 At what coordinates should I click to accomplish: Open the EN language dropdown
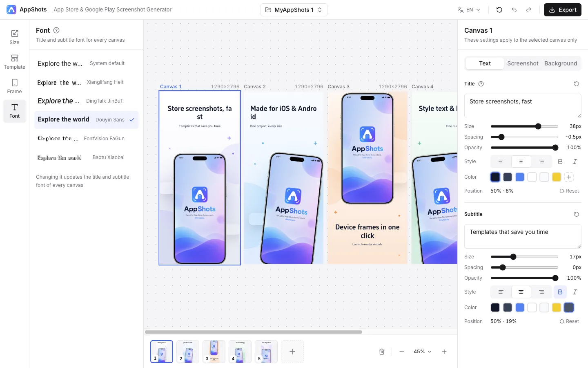coord(469,10)
